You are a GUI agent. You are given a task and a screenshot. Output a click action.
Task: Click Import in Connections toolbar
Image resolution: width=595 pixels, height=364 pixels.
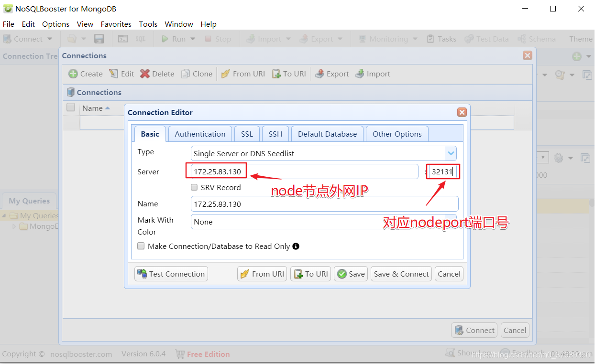pos(373,74)
